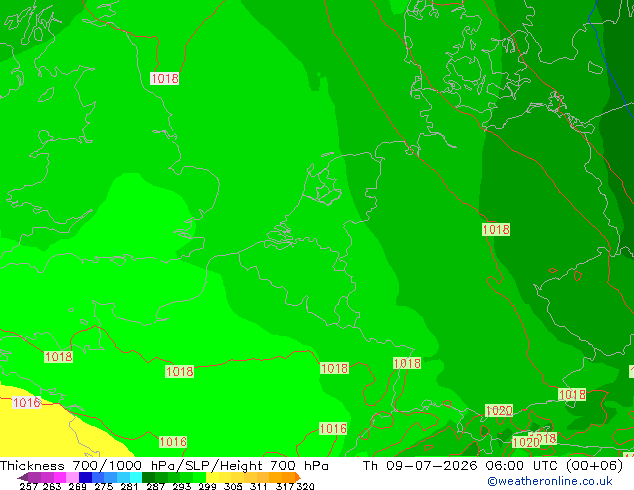Open the weatheronline.co.uk link

550,481
